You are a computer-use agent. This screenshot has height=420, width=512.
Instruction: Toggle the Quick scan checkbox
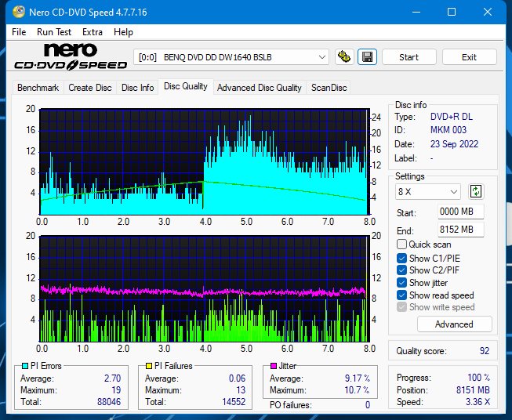click(x=401, y=244)
